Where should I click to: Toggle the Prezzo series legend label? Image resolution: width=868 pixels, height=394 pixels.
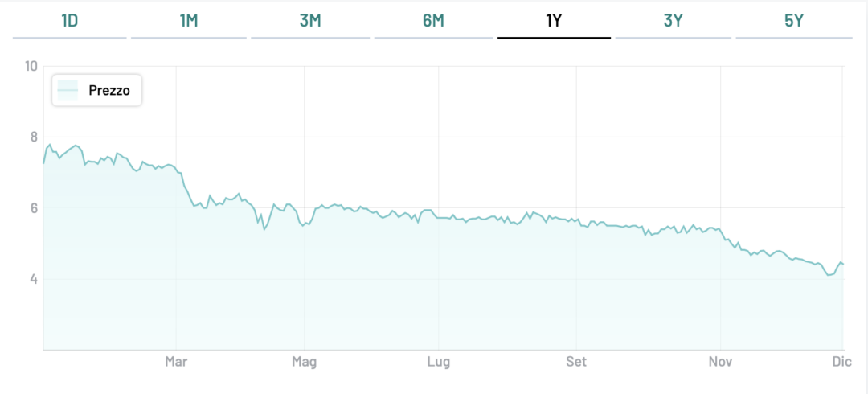[109, 91]
